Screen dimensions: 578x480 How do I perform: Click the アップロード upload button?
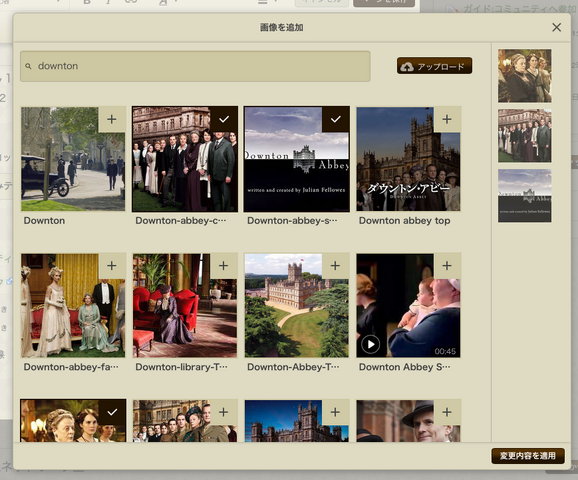(435, 66)
